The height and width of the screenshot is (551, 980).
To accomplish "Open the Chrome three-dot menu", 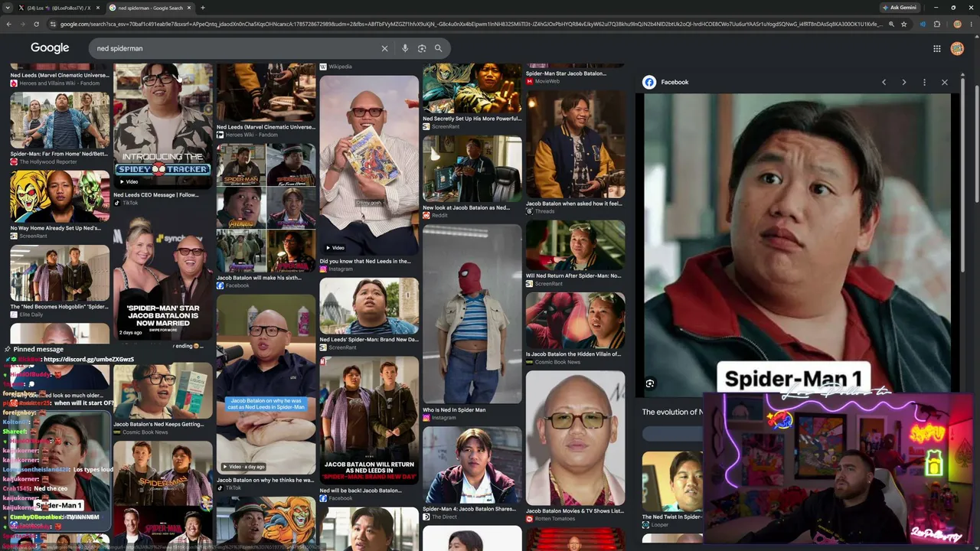I will (971, 24).
